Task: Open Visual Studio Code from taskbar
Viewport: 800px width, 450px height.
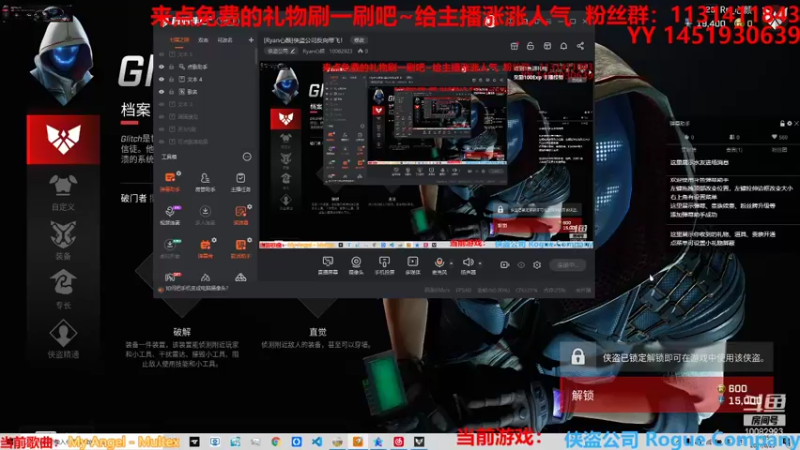Action: coord(317,441)
